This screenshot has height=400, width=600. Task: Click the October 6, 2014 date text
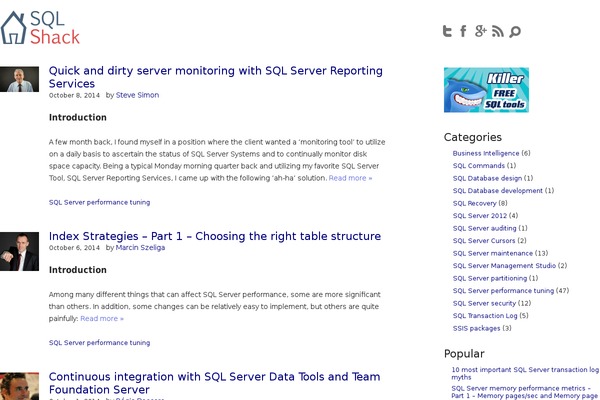point(74,248)
